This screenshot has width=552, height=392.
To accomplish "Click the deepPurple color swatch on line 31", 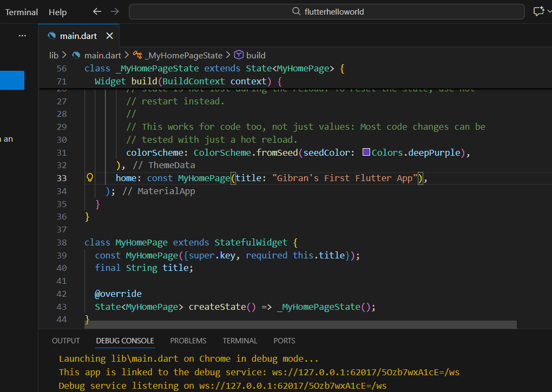I will pyautogui.click(x=366, y=152).
